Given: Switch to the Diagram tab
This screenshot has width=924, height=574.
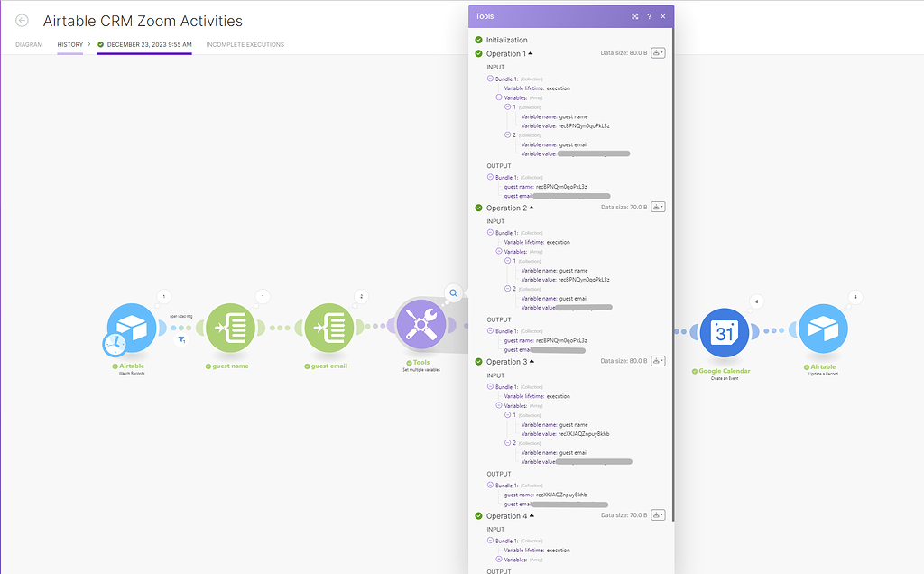Looking at the screenshot, I should [29, 45].
